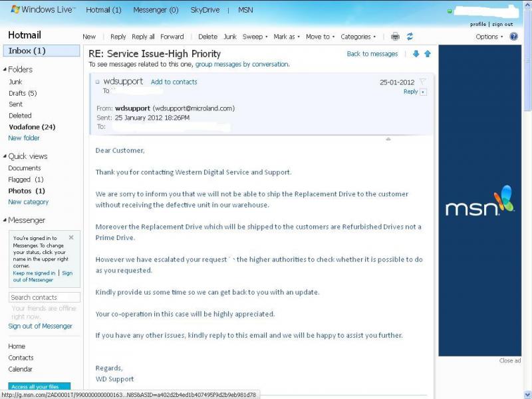This screenshot has width=532, height=399.
Task: Show Photos quick view
Action: (x=27, y=191)
